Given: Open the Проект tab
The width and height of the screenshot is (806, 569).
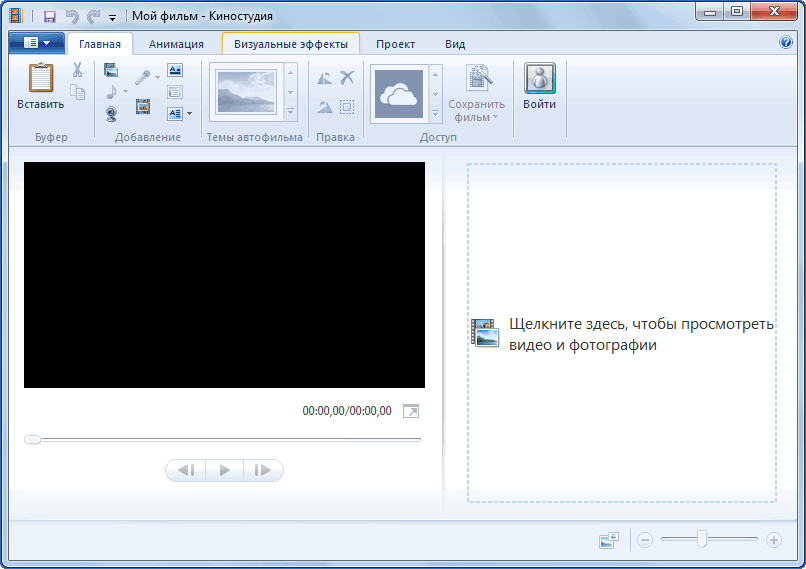Looking at the screenshot, I should pos(395,44).
